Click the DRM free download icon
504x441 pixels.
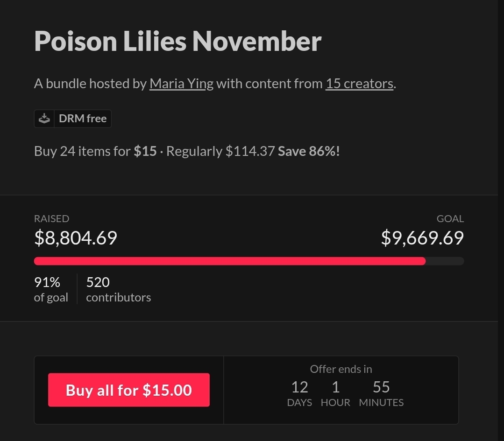[x=44, y=119]
